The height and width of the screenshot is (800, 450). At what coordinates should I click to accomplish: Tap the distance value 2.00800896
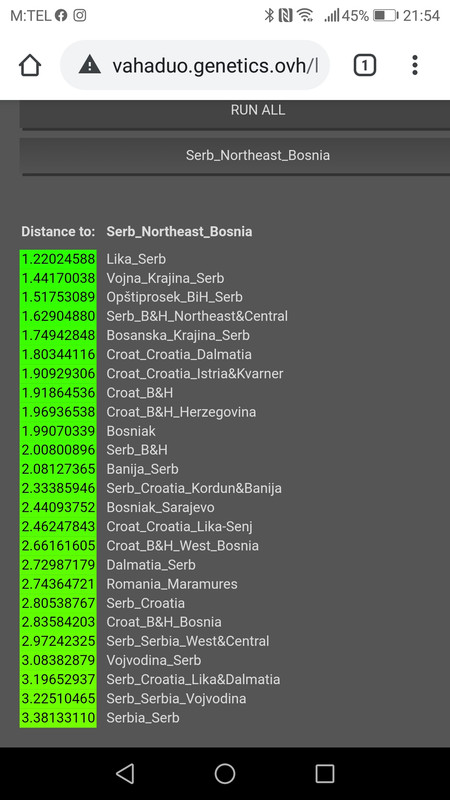[58, 450]
